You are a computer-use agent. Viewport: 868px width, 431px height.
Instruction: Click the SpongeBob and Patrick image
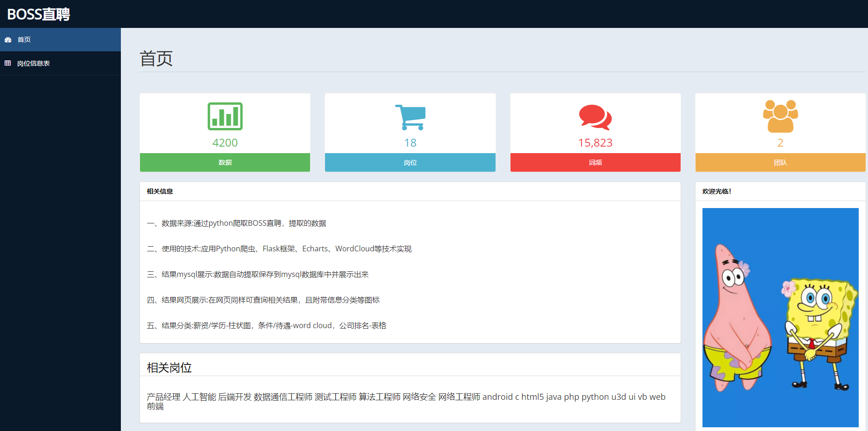[781, 317]
